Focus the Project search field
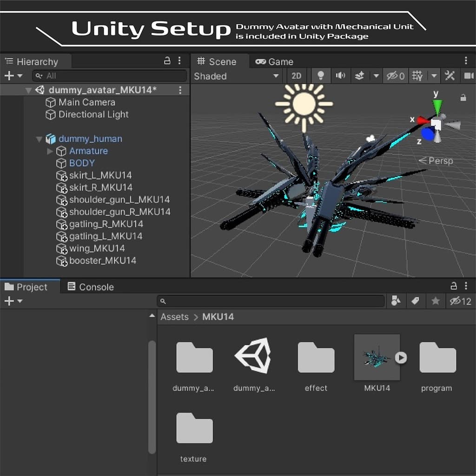This screenshot has height=476, width=476. [x=271, y=301]
